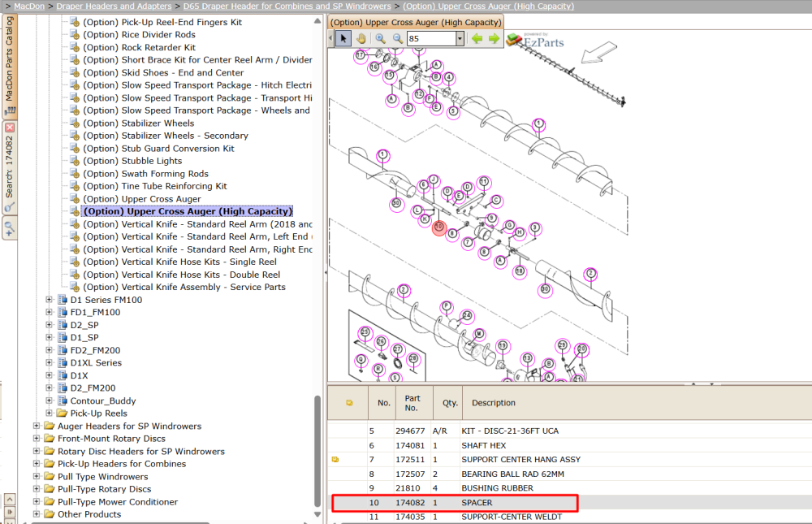812x524 pixels.
Task: Open the new search magnifier side tab
Action: [x=9, y=227]
